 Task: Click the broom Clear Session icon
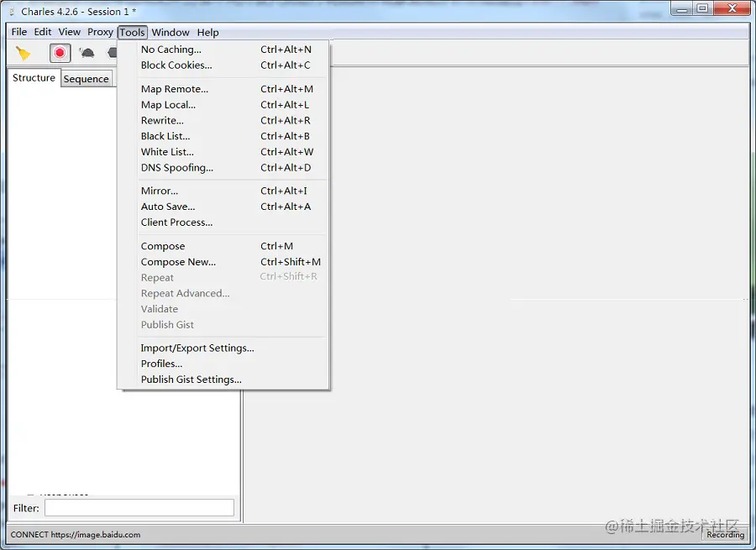24,53
